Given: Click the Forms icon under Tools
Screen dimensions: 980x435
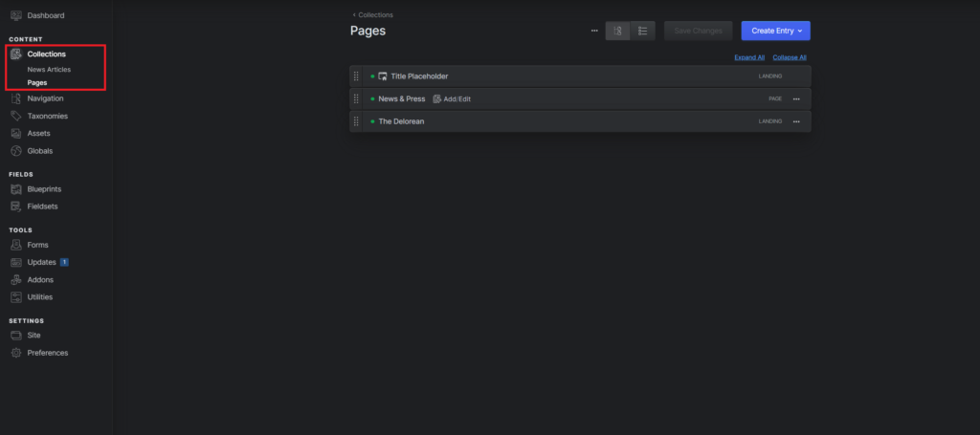Looking at the screenshot, I should click(16, 245).
